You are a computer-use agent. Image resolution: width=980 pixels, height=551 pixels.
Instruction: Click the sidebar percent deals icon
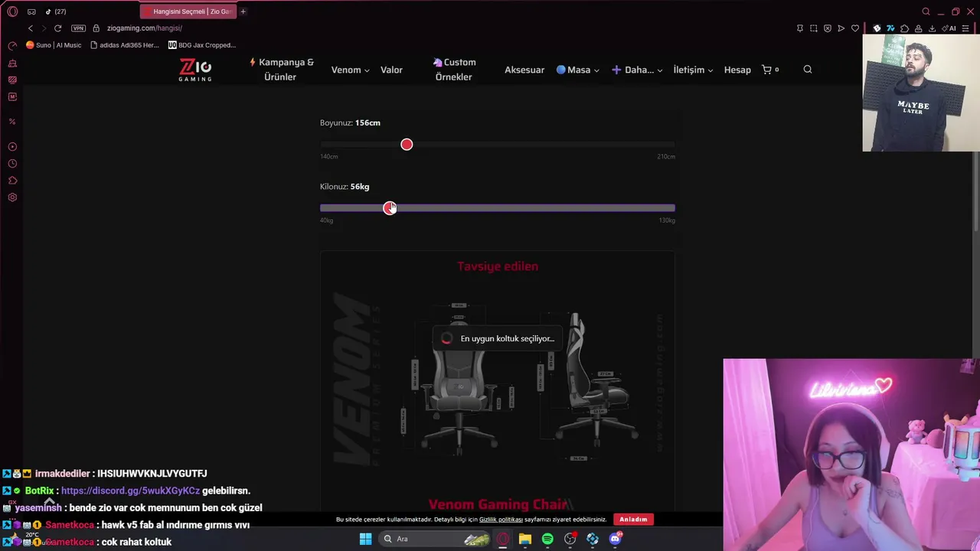pyautogui.click(x=12, y=122)
